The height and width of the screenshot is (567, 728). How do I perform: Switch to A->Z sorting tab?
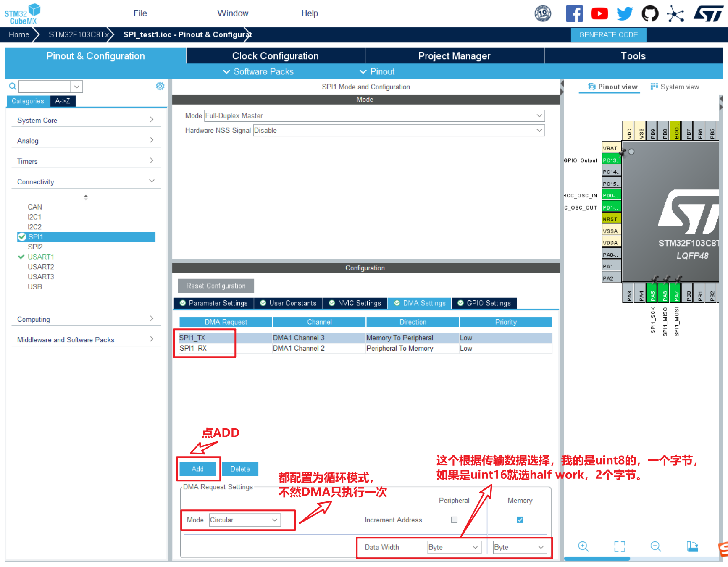(63, 101)
